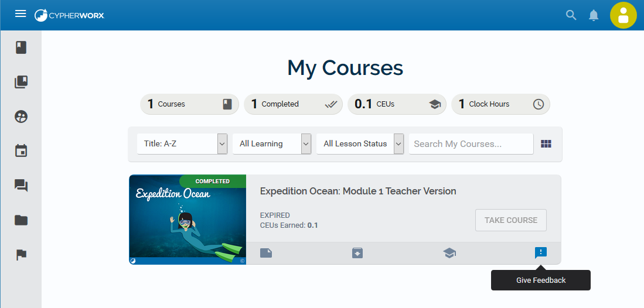Open the user profile avatar

[623, 15]
